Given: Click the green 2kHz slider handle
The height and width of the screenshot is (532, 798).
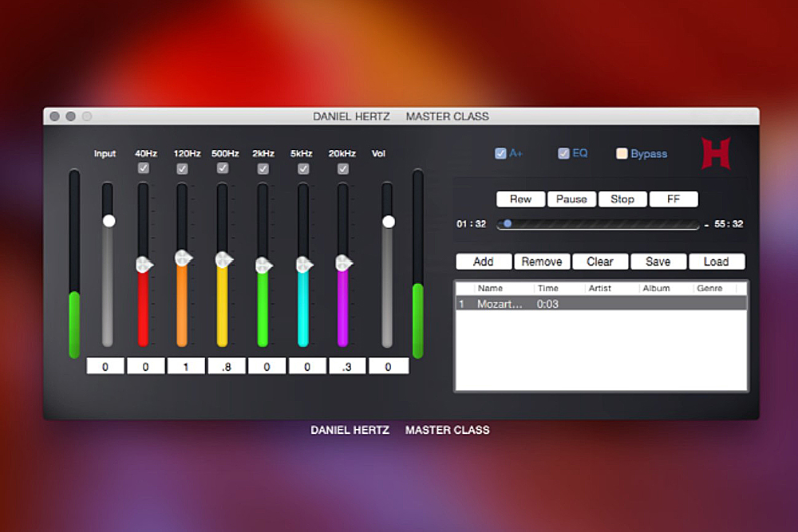Looking at the screenshot, I should [263, 265].
